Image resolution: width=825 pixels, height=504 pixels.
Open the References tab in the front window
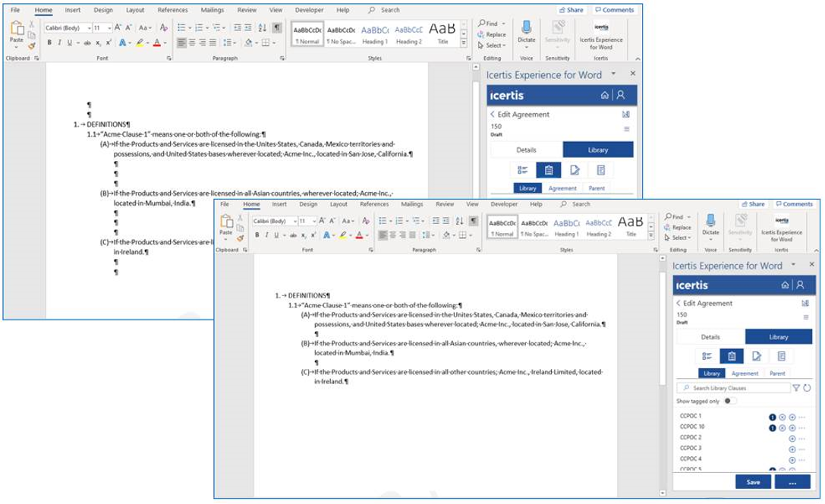click(374, 204)
